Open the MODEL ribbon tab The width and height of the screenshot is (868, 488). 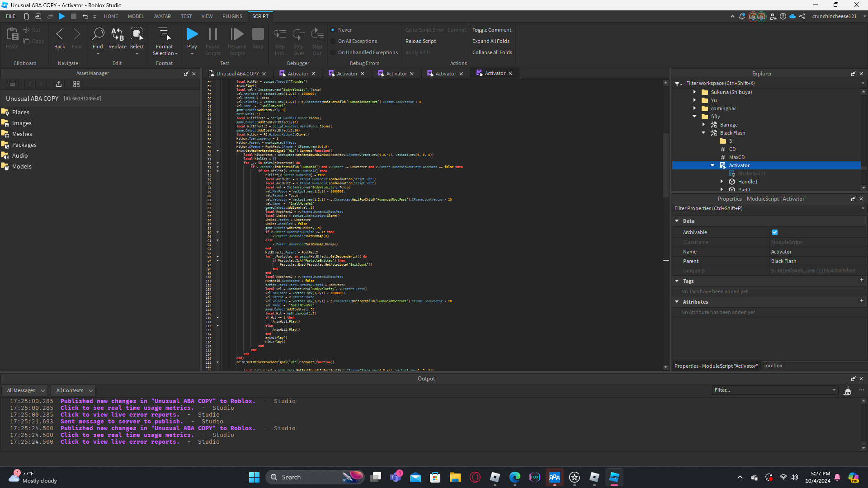[136, 16]
